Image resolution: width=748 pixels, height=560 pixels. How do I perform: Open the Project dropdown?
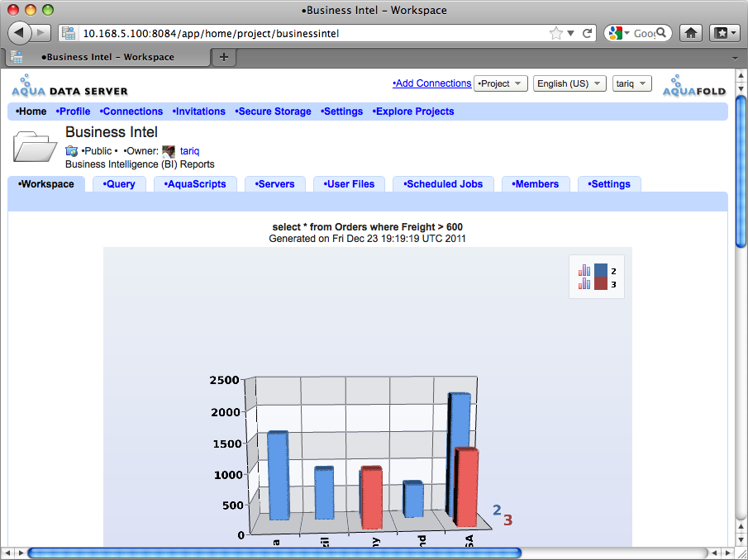coord(500,83)
